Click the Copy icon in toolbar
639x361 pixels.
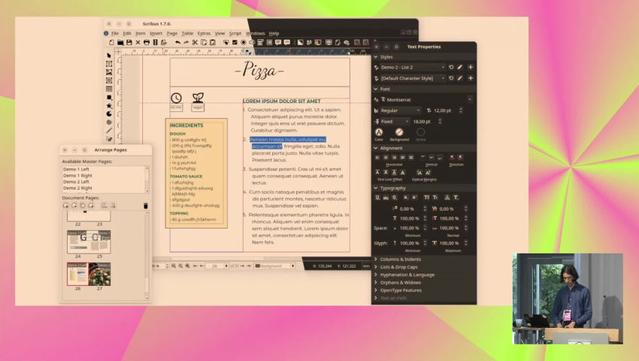pos(203,42)
